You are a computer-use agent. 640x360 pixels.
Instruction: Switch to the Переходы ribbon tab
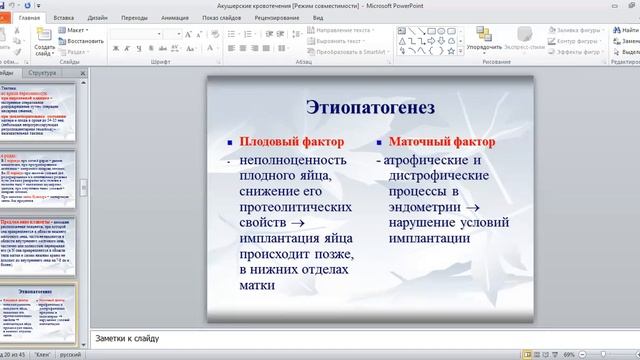click(134, 18)
